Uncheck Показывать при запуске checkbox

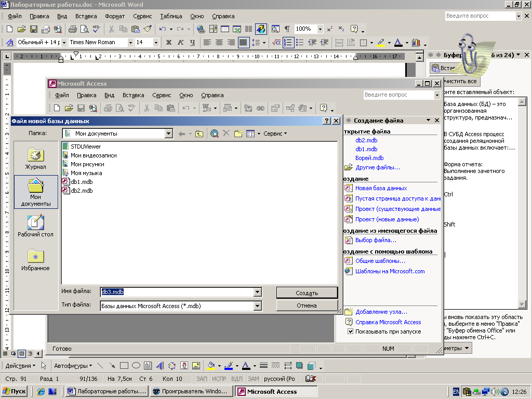pyautogui.click(x=351, y=331)
